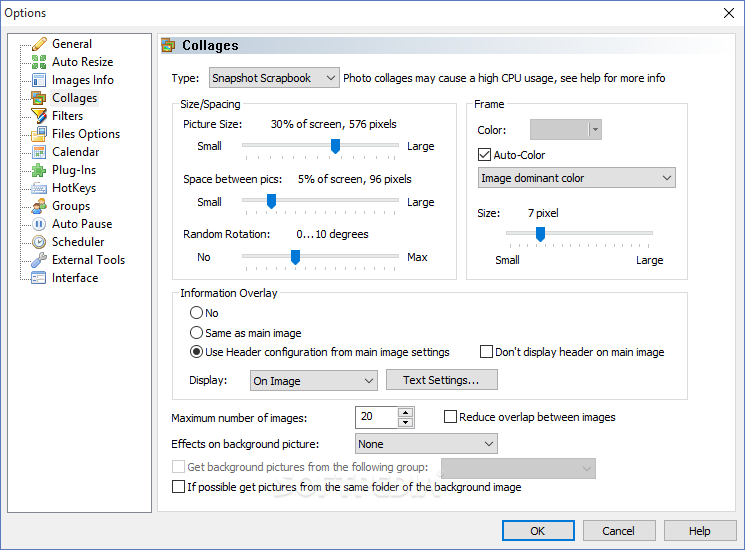The width and height of the screenshot is (745, 550).
Task: Select the HotKeys keyboard icon
Action: 39,188
